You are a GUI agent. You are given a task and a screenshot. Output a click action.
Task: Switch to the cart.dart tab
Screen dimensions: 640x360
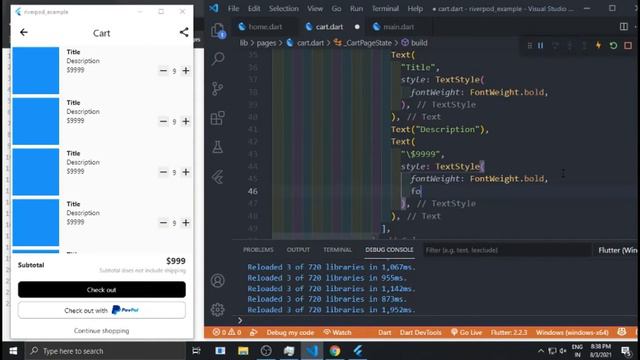330,27
